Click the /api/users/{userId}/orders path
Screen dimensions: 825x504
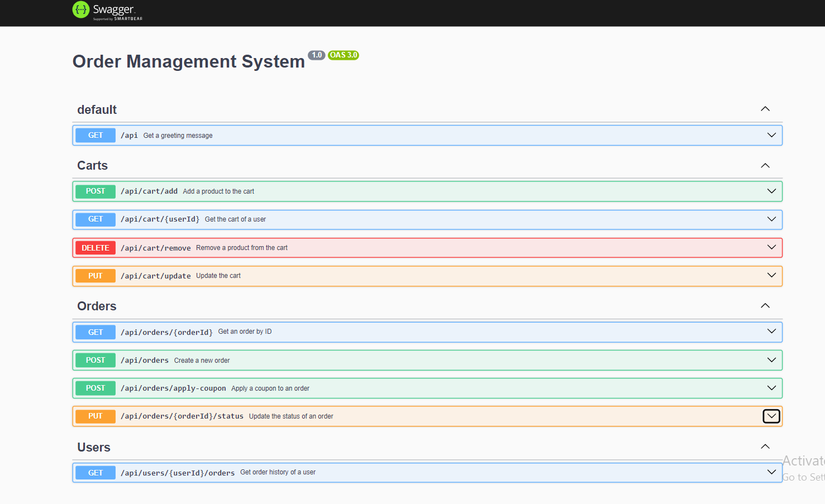click(178, 473)
